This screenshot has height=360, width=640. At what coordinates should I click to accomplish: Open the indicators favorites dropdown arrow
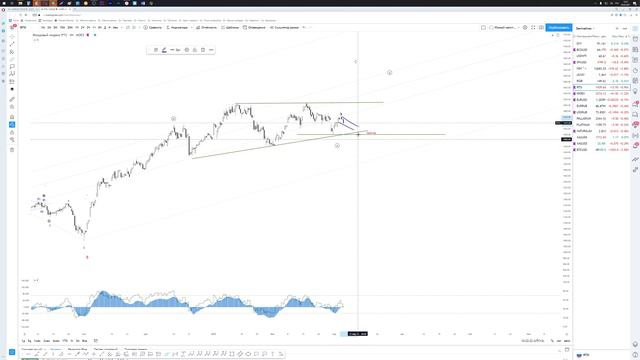tap(191, 27)
